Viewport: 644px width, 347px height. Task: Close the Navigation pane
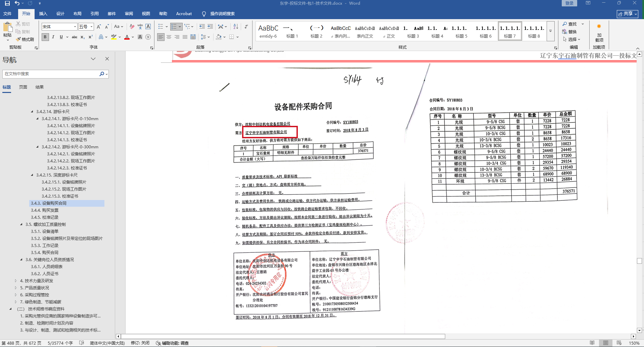107,59
